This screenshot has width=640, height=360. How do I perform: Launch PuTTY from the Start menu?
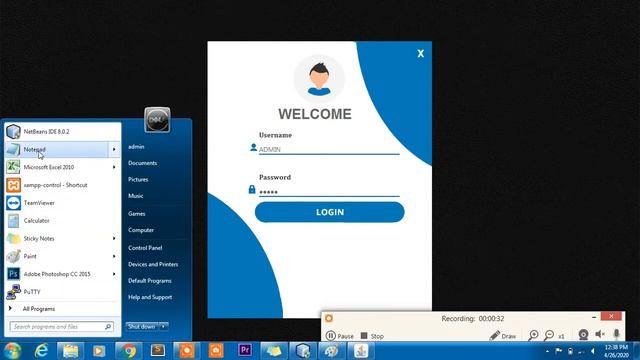[62, 291]
